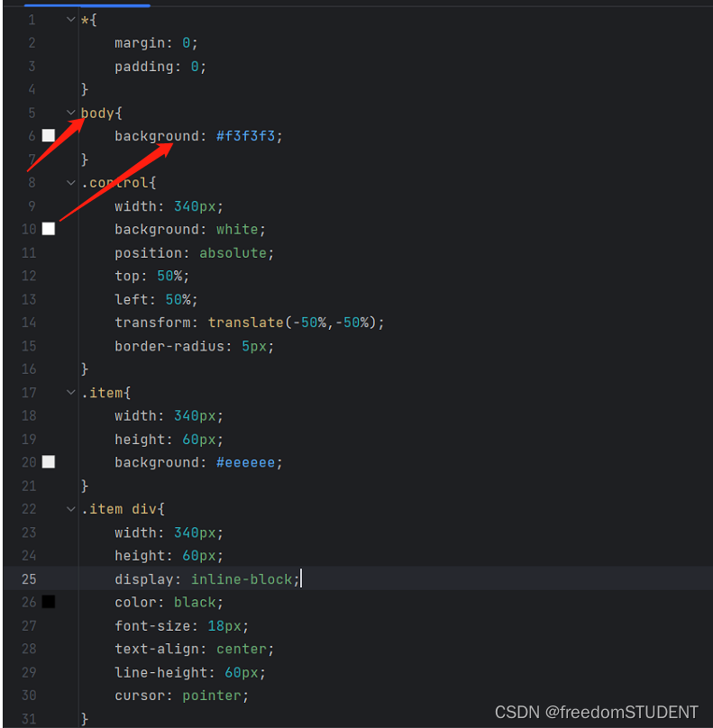Click the absolute value of position property
Viewport: 713px width, 728px height.
(x=233, y=253)
